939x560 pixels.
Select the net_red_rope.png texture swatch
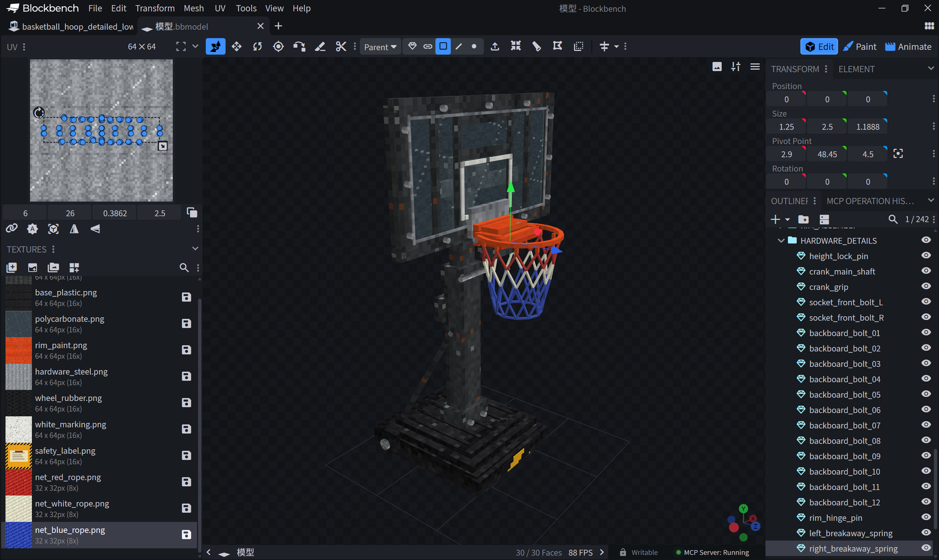click(x=19, y=482)
